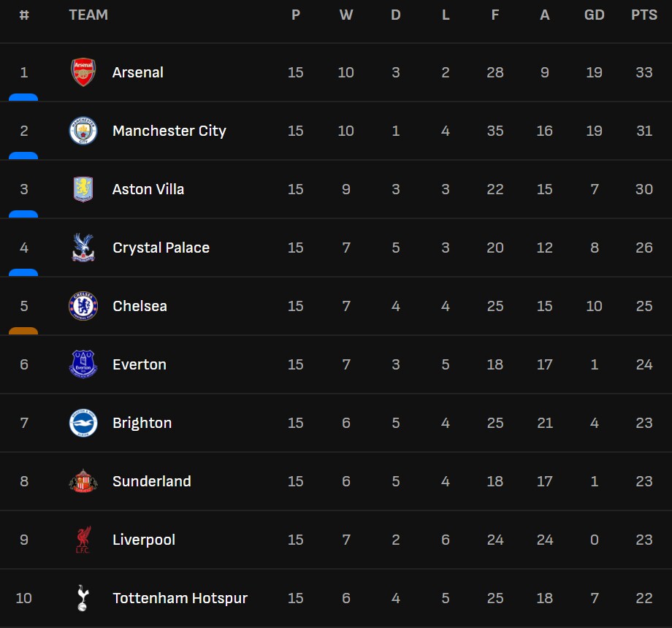
Task: Sort by the W wins column
Action: (x=345, y=15)
